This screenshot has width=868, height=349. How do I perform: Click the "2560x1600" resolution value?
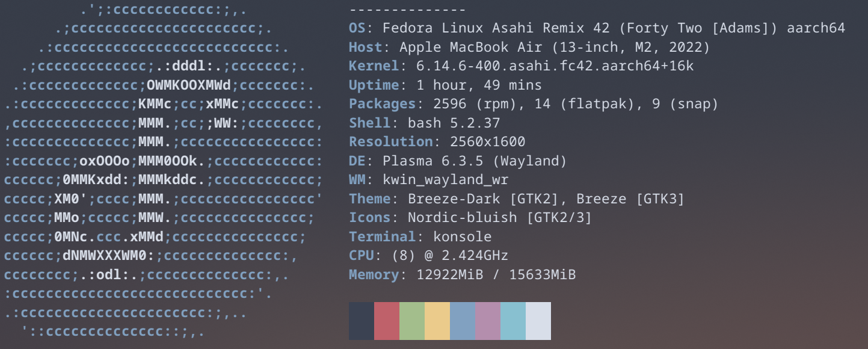click(487, 143)
